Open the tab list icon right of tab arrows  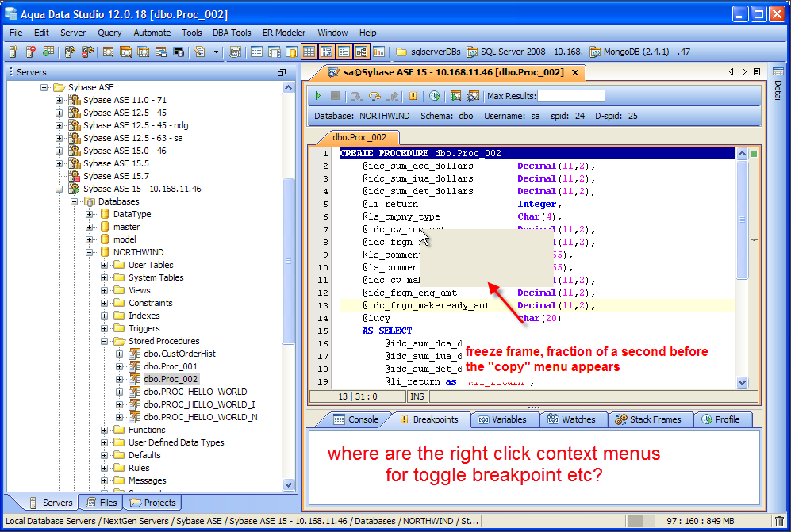[x=757, y=72]
